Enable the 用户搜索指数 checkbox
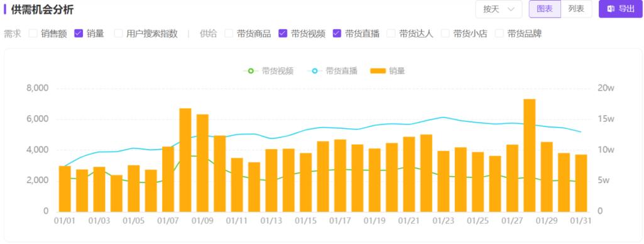Image resolution: width=644 pixels, height=244 pixels. (118, 34)
